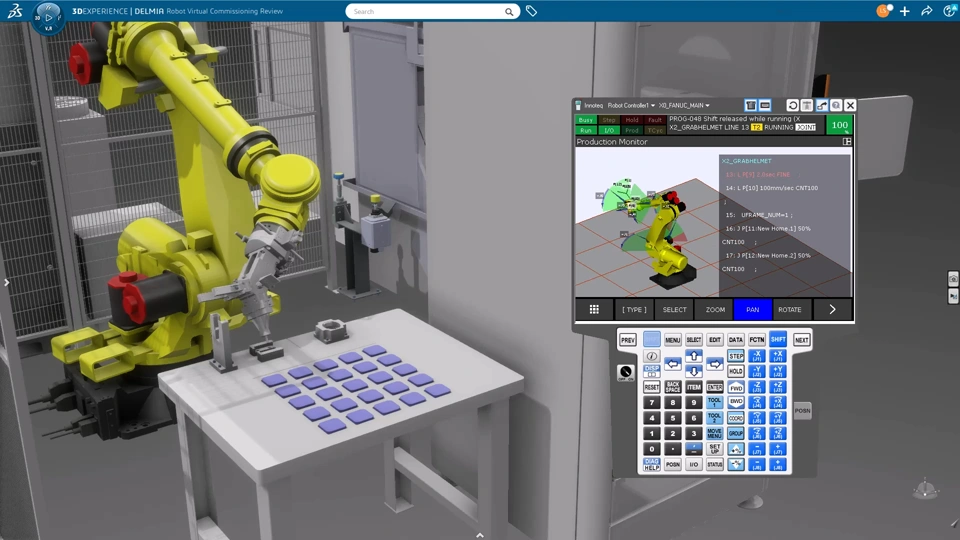
Task: Click the +X (J1) jog key
Action: (778, 356)
